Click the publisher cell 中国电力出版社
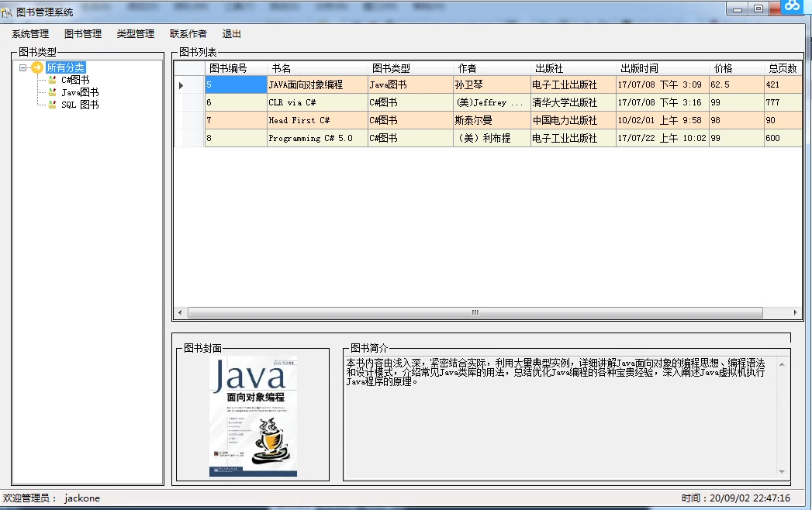812x510 pixels. (573, 120)
